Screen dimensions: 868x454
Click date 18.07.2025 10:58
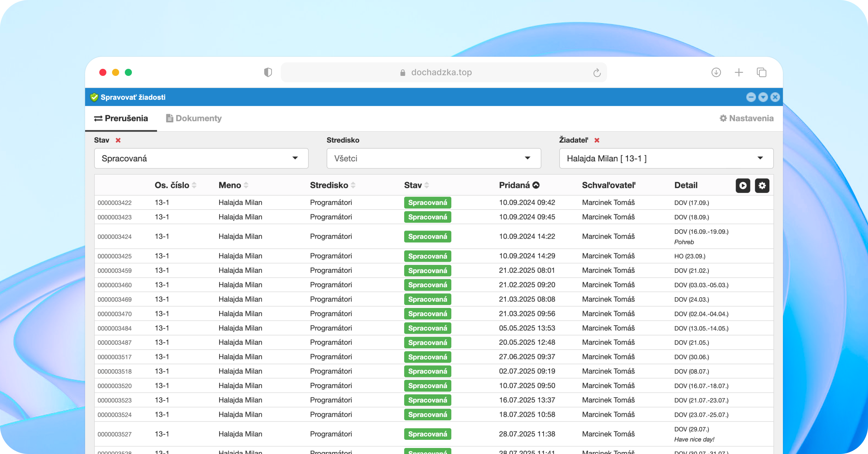pos(527,414)
